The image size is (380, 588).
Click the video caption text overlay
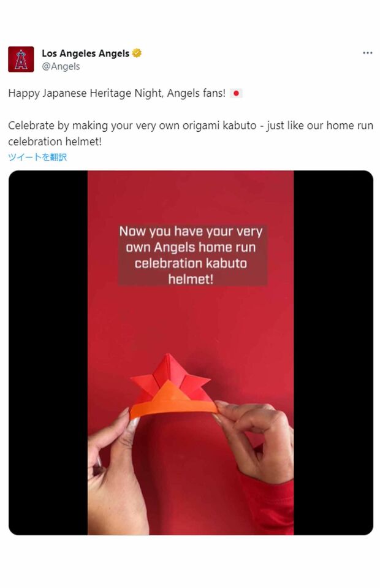tap(191, 255)
